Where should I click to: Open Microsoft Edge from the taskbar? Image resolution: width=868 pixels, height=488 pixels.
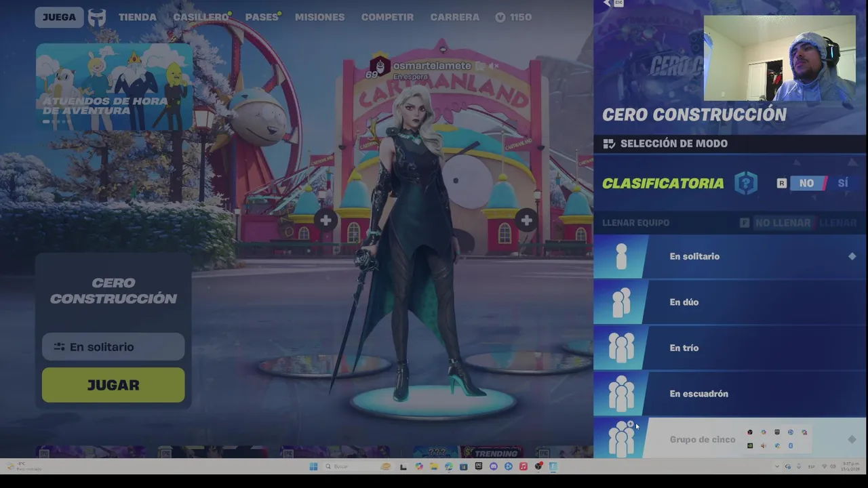(449, 466)
